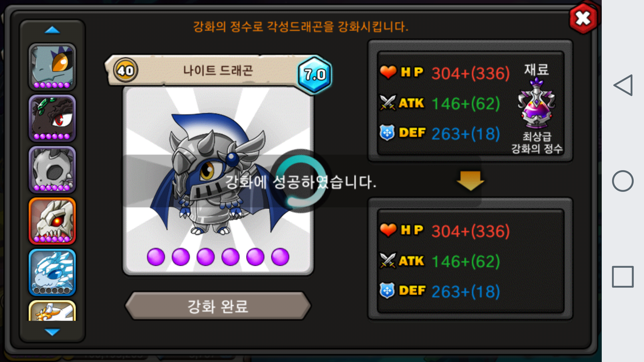
Task: Tap the Android home circle button
Action: click(x=623, y=181)
